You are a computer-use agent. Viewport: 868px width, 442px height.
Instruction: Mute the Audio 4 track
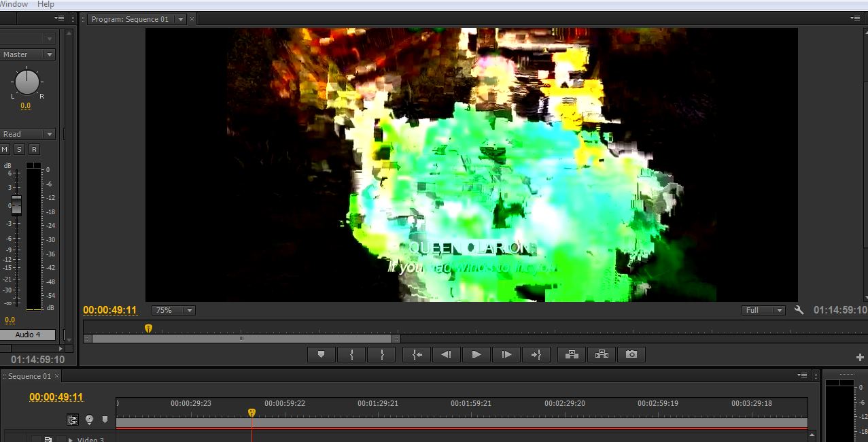coord(5,149)
